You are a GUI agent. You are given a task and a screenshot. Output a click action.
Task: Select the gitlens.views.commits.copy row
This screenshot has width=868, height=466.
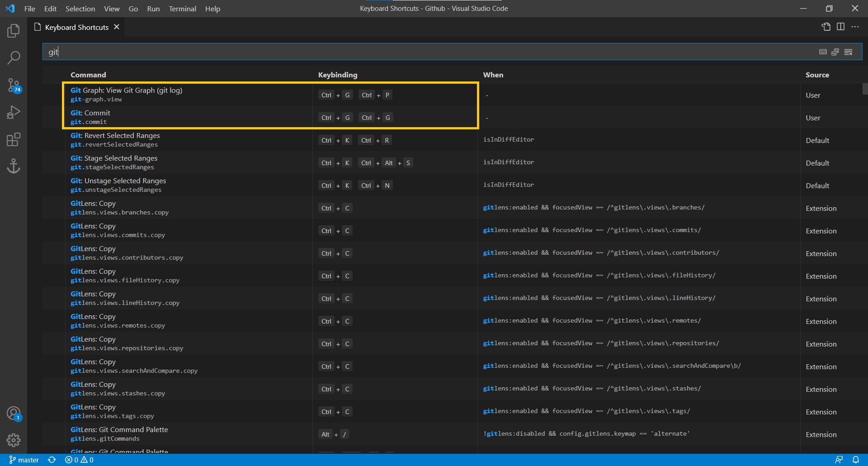452,231
